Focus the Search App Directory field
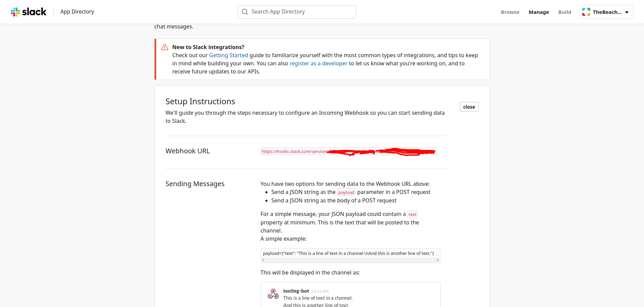Image resolution: width=644 pixels, height=307 pixels. 297,12
